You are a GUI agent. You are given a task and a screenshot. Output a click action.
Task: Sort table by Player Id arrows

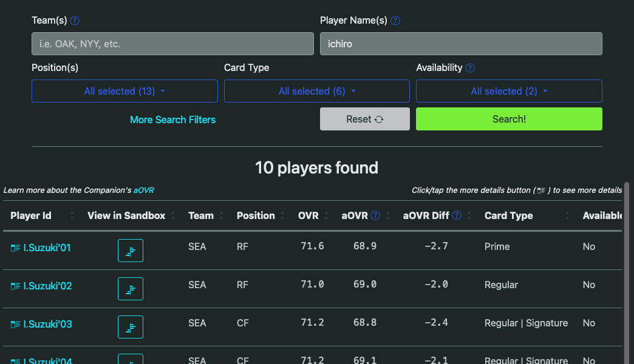point(72,216)
